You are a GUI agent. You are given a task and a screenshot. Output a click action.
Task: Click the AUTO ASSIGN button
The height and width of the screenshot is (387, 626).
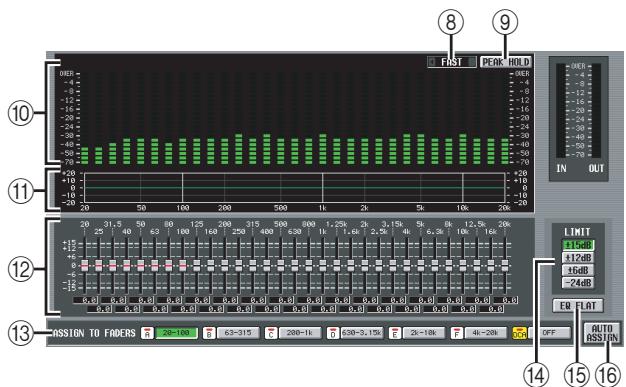(602, 333)
